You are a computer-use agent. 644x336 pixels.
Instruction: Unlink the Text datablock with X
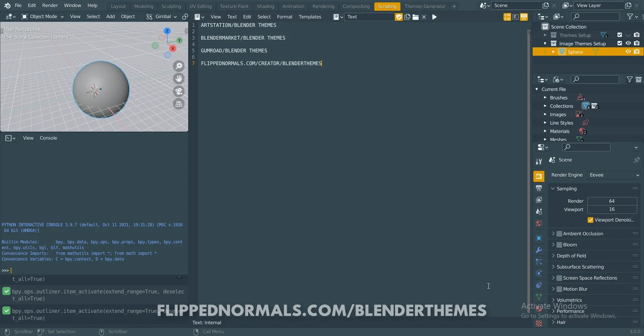coord(424,17)
